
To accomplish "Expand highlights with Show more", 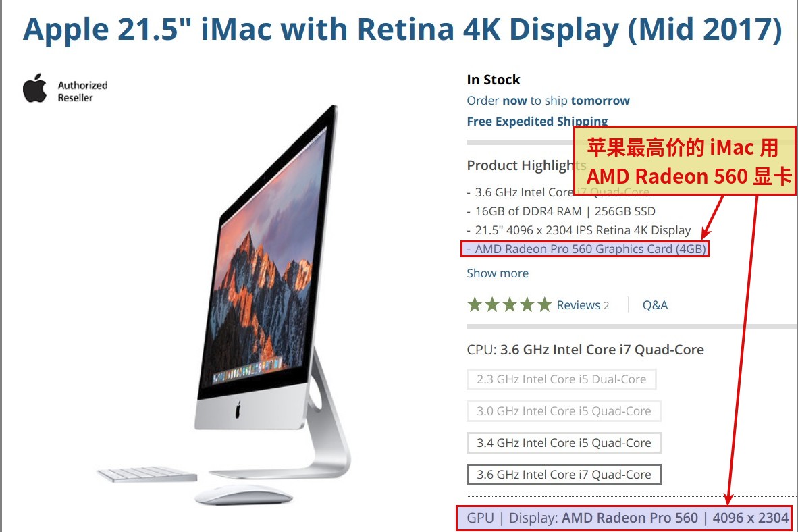I will click(x=498, y=273).
